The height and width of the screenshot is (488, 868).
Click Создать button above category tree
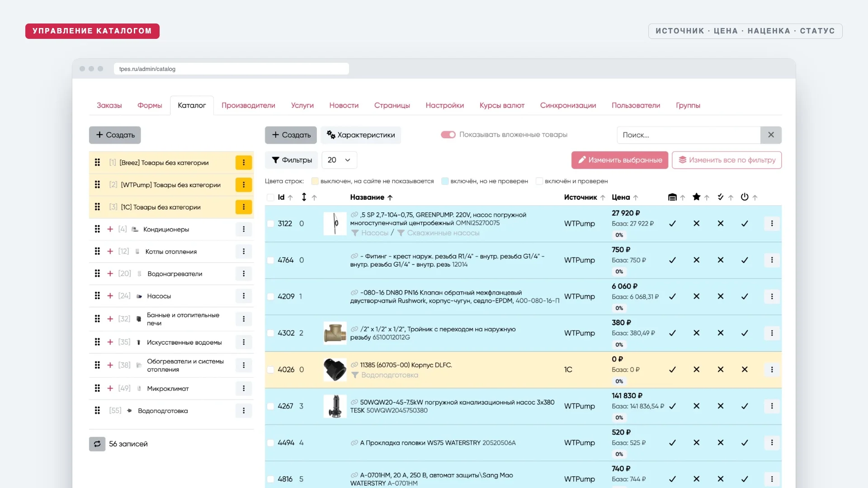115,135
